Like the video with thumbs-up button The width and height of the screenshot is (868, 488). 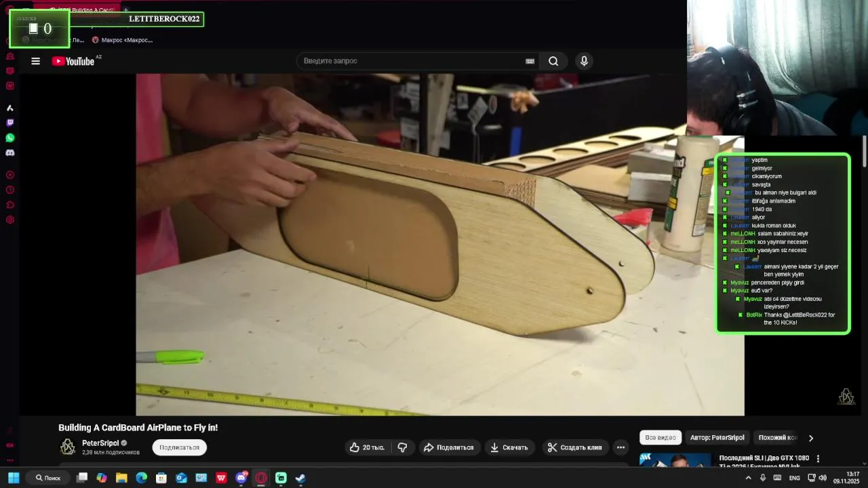coord(367,447)
